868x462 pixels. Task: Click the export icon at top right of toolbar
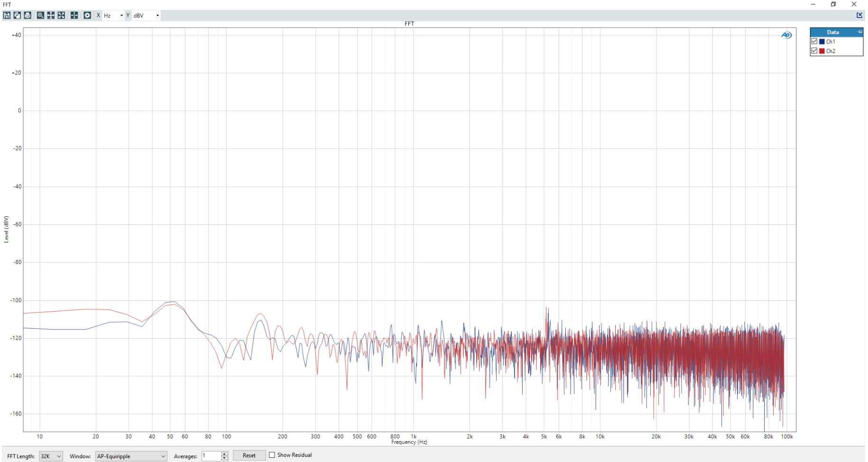859,15
